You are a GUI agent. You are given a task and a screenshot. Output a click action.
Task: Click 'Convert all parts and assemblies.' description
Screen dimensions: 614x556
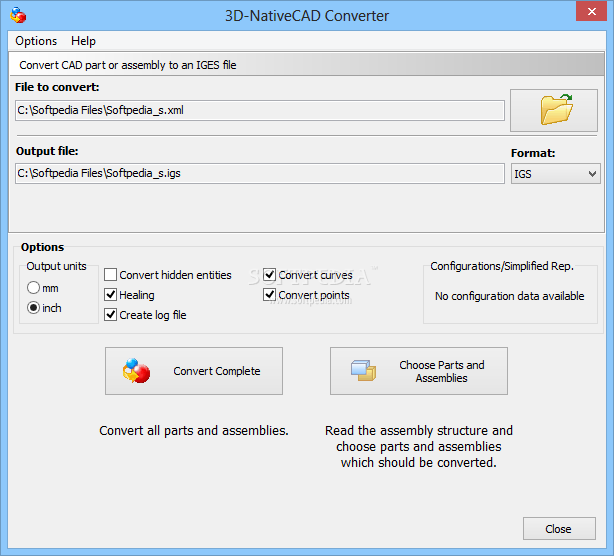point(194,431)
